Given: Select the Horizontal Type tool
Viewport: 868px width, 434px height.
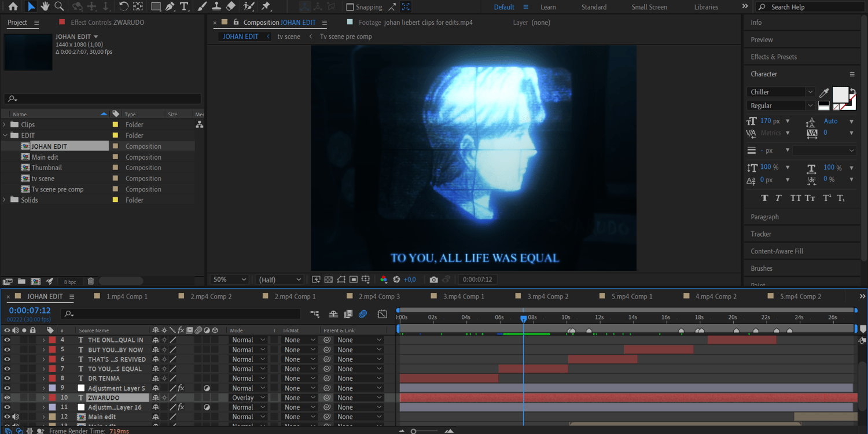Looking at the screenshot, I should pos(184,6).
